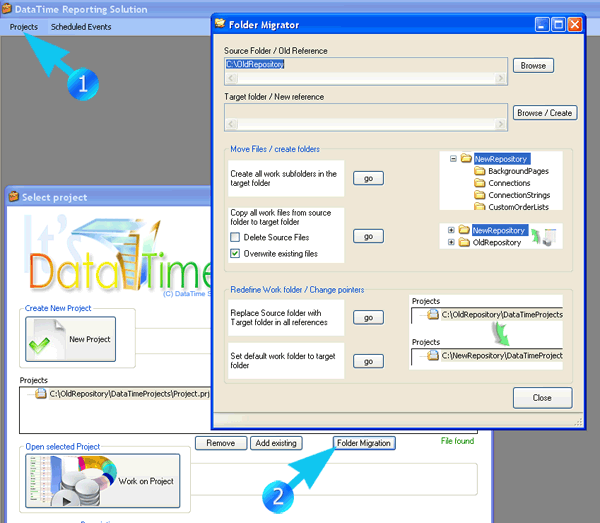This screenshot has height=523, width=600.
Task: Close the Folder Migrator via title bar X
Action: 575,25
